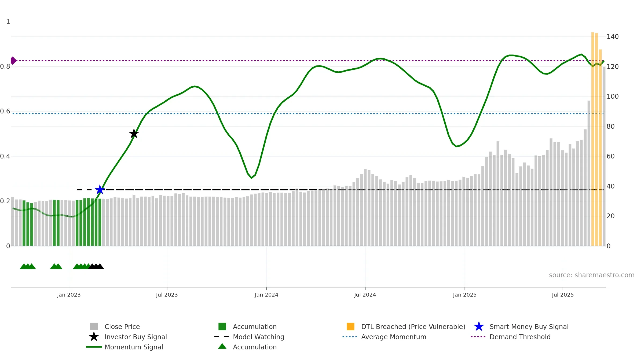Click the Jul 2025 axis label
The height and width of the screenshot is (362, 644).
(x=563, y=295)
